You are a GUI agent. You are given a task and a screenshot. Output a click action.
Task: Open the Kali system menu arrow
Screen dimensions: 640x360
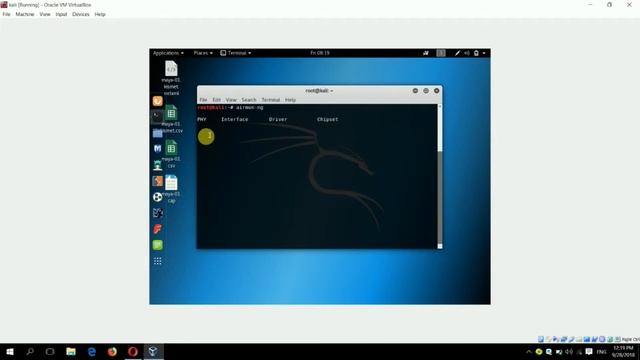[x=484, y=53]
